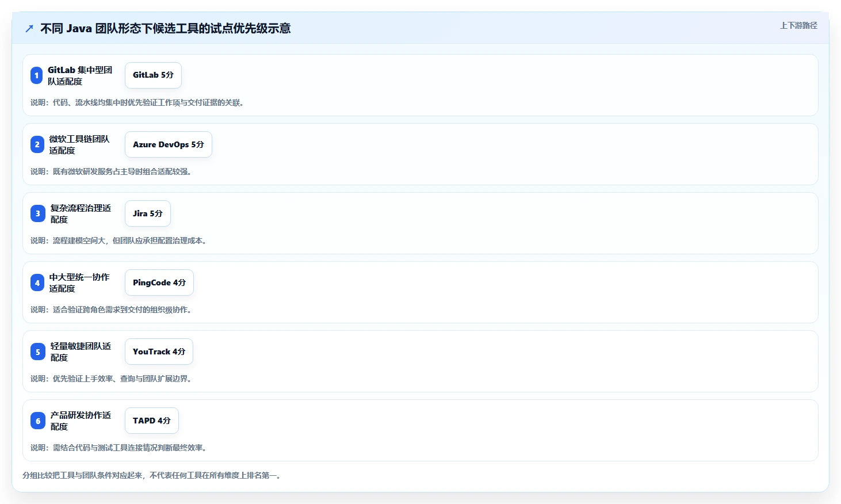Click the number 1 badge for GitLab 集中型团队
The width and height of the screenshot is (841, 504).
[36, 75]
